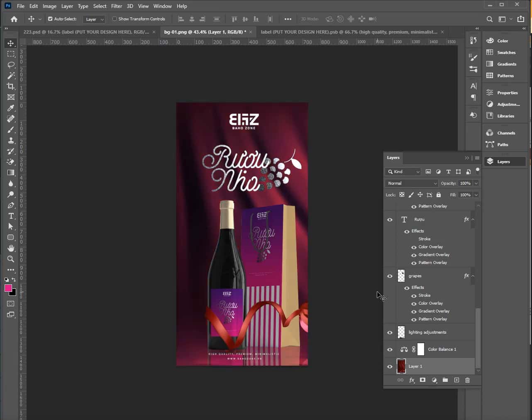Open the Filter menu
This screenshot has height=420, width=532.
[117, 6]
